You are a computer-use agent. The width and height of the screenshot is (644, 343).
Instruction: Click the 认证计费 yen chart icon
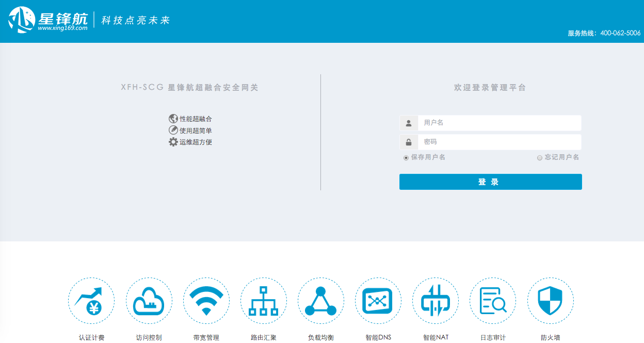tap(91, 301)
